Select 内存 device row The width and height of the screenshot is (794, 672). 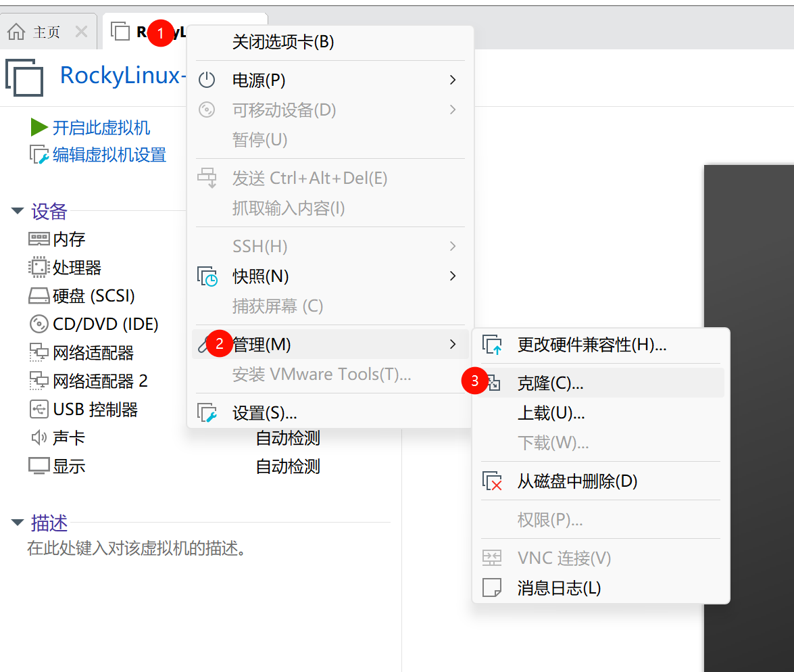pyautogui.click(x=69, y=239)
